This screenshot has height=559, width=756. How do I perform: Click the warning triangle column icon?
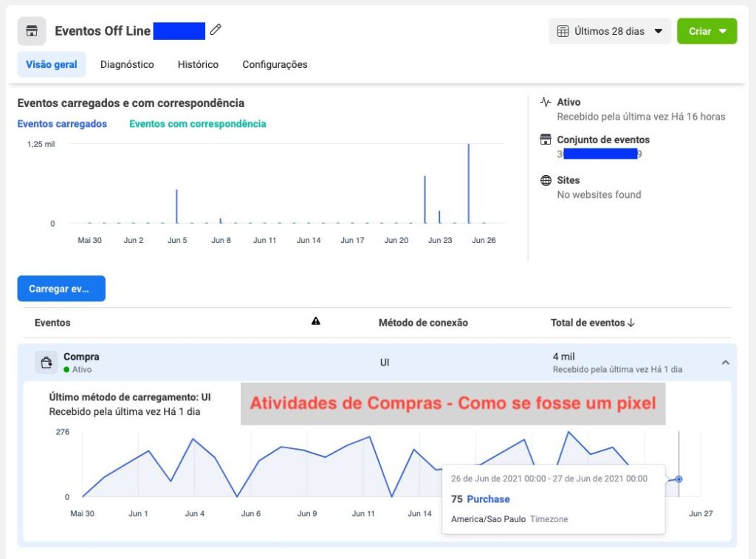point(316,321)
